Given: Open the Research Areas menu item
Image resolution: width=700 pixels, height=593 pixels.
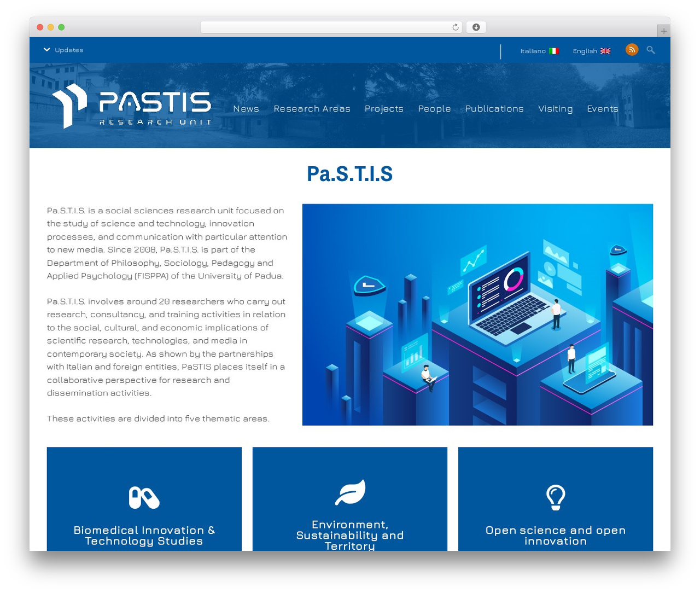Looking at the screenshot, I should pos(312,108).
